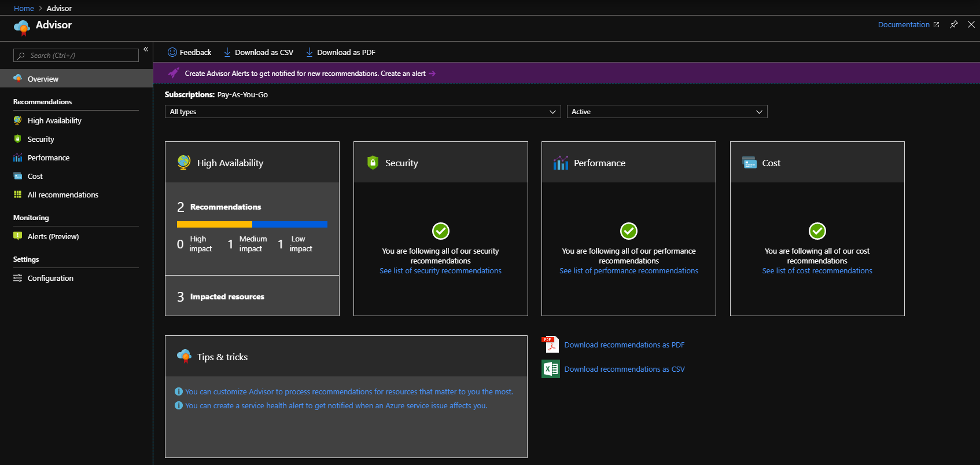This screenshot has width=980, height=465.
Task: Click the Feedback smiley icon
Action: tap(172, 52)
